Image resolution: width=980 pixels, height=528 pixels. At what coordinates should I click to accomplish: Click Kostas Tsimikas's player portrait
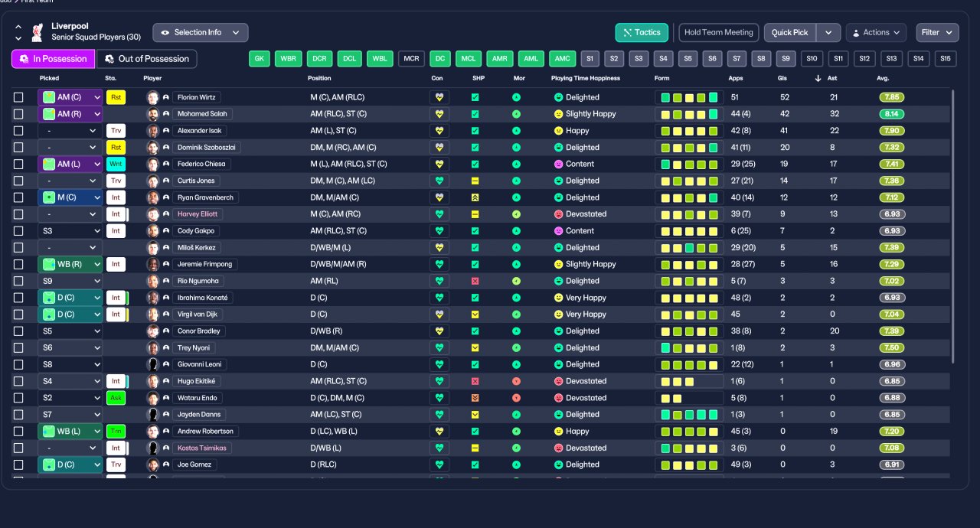click(152, 448)
